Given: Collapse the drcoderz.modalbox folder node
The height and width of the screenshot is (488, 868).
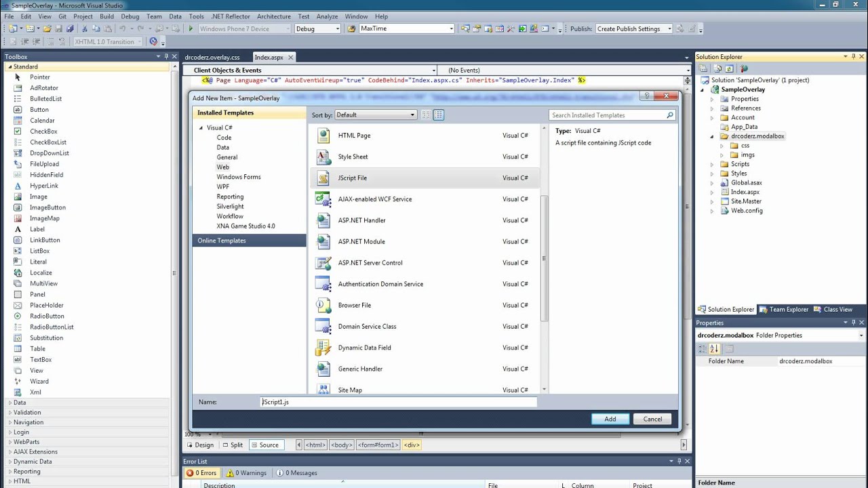Looking at the screenshot, I should click(x=712, y=136).
